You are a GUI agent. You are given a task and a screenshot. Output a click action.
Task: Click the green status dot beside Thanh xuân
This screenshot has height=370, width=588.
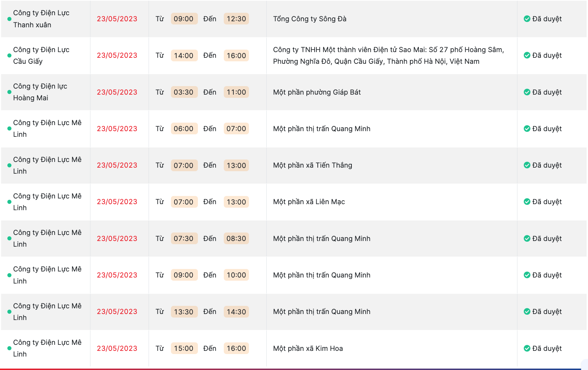coord(9,19)
